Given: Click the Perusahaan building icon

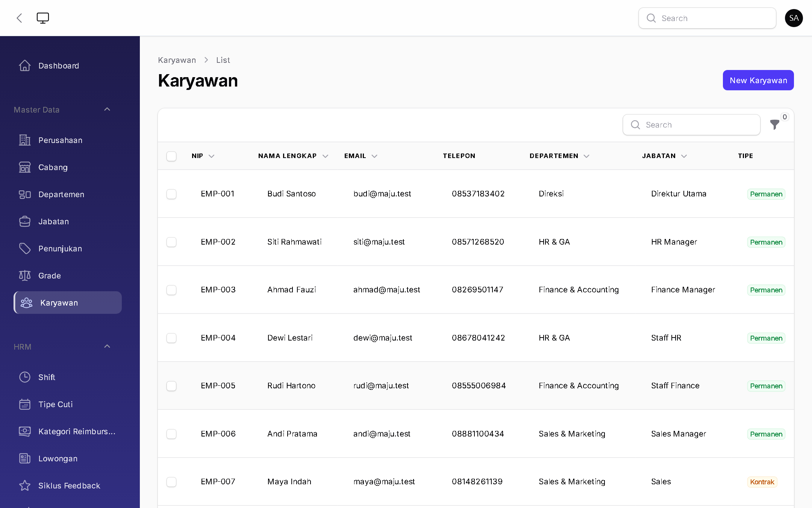Looking at the screenshot, I should click(25, 140).
